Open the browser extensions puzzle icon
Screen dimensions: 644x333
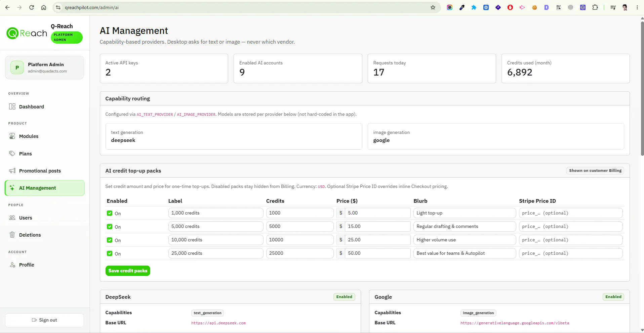pyautogui.click(x=595, y=7)
